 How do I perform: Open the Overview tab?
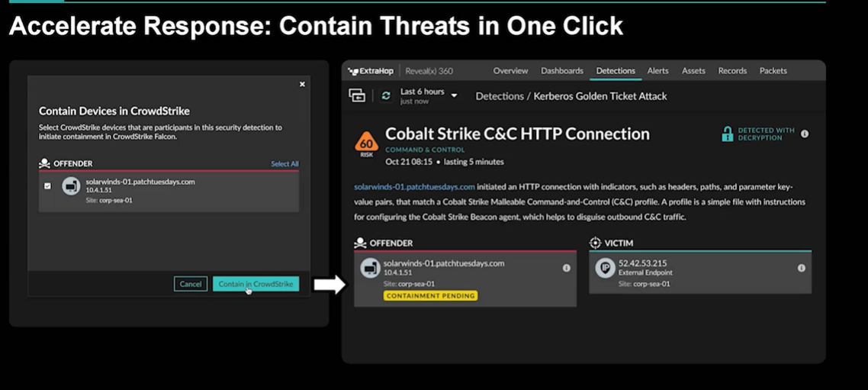click(510, 71)
